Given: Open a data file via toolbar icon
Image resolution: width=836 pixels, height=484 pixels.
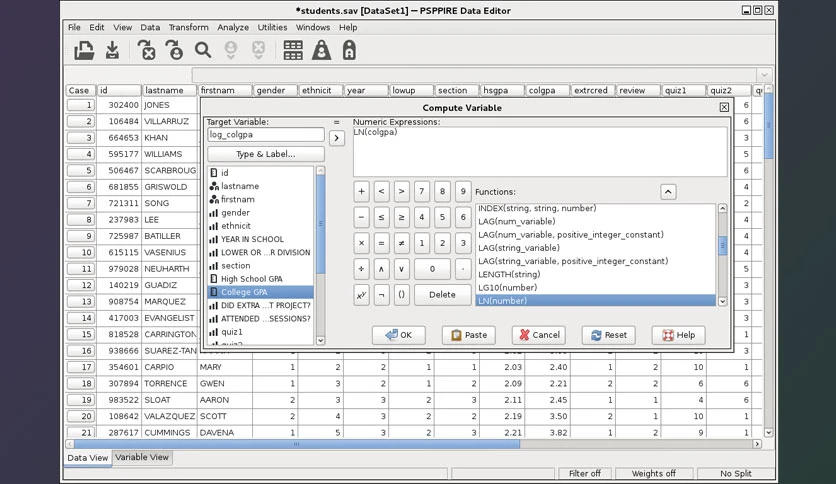Looking at the screenshot, I should tap(84, 51).
